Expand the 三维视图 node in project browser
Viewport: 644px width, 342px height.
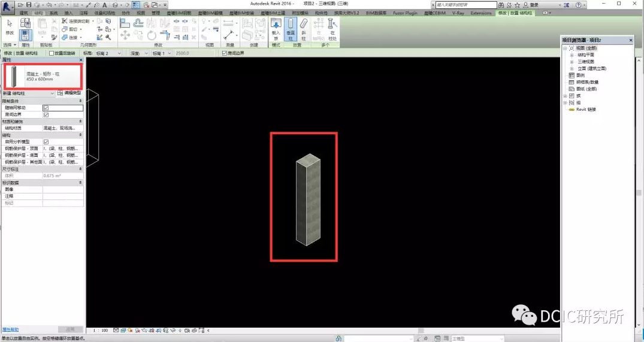pos(572,62)
